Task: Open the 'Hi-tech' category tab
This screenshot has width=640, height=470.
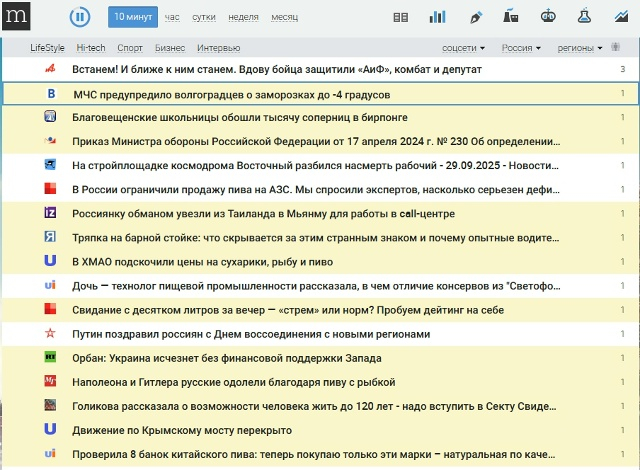Action: point(90,47)
